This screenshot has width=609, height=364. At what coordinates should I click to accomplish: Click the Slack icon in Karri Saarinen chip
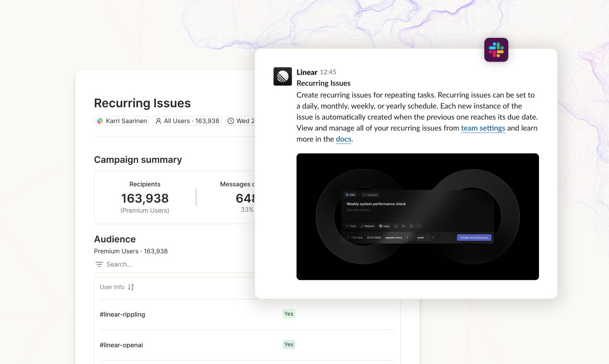pyautogui.click(x=100, y=121)
